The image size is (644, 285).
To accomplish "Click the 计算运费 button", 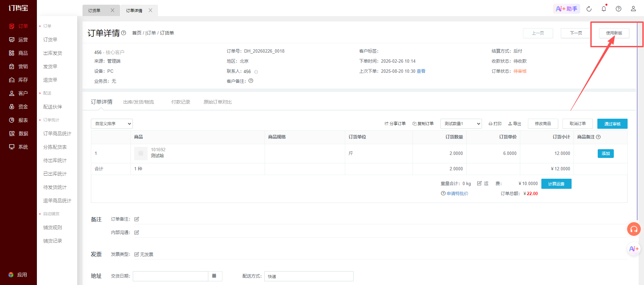I will 556,184.
